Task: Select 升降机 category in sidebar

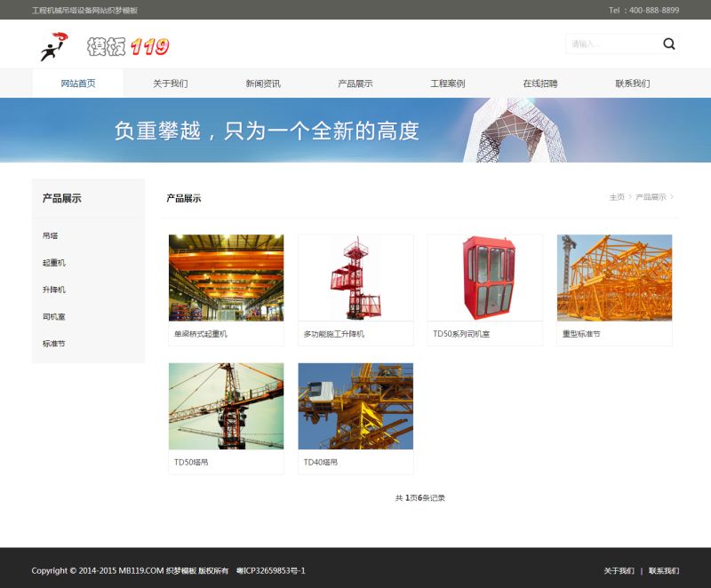Action: pyautogui.click(x=54, y=290)
